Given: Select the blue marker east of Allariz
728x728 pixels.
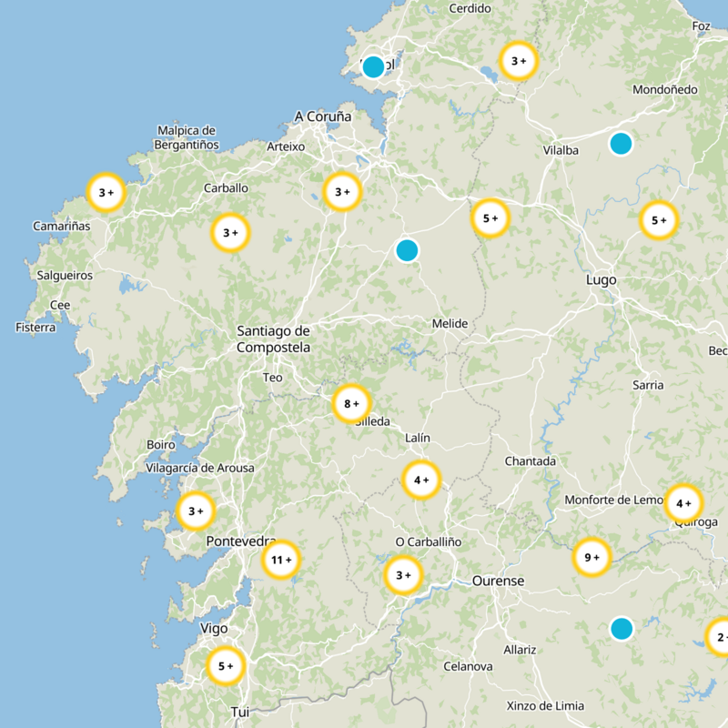Looking at the screenshot, I should coord(622,629).
